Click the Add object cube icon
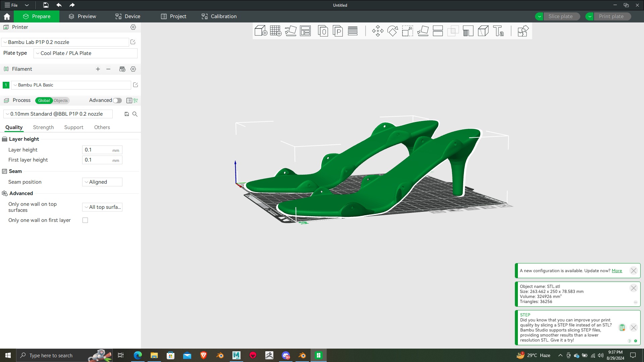The width and height of the screenshot is (644, 362). pos(261,31)
